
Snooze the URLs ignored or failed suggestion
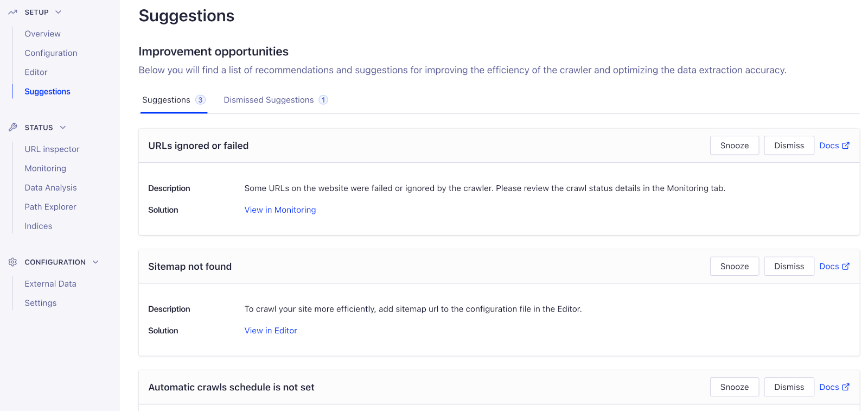[x=734, y=145]
